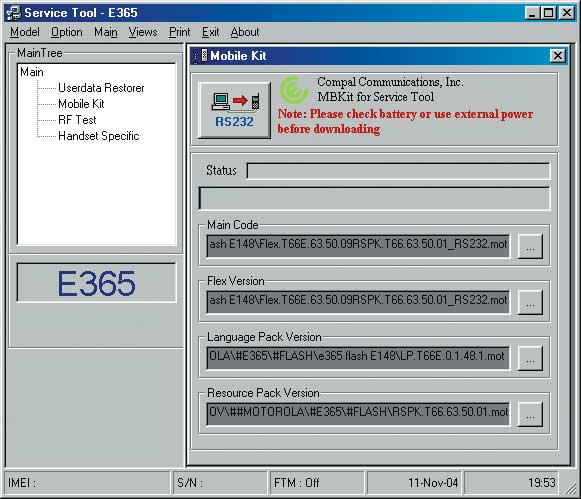Click the Service Tool title bar icon
The image size is (581, 499).
(x=14, y=13)
